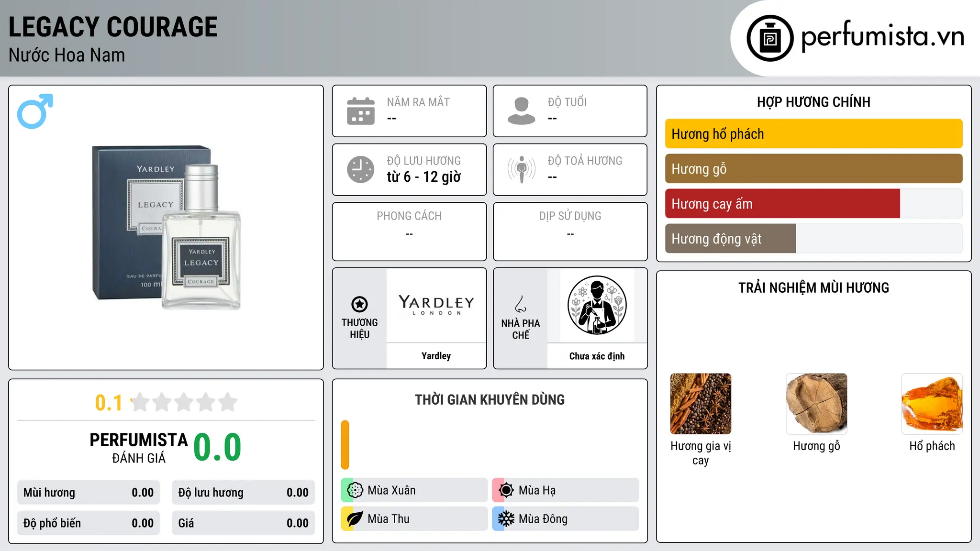Viewport: 980px width, 551px height.
Task: Click the spring flower icon
Action: tap(355, 490)
